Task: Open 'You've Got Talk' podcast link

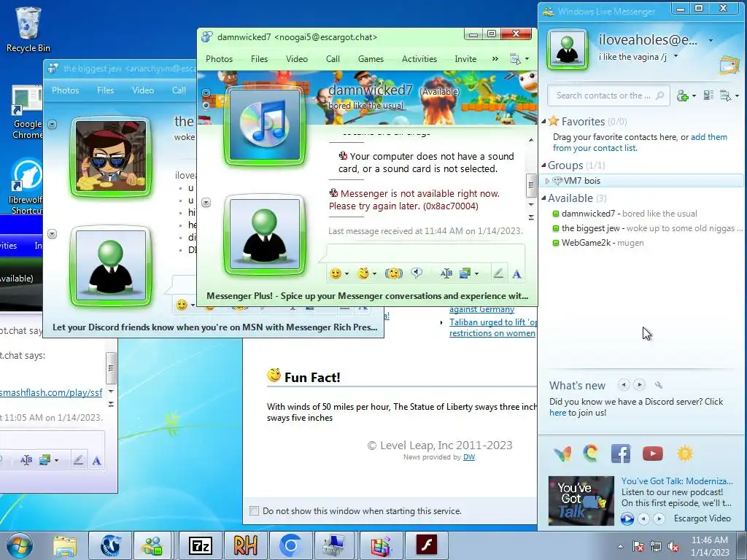Action: [x=676, y=481]
